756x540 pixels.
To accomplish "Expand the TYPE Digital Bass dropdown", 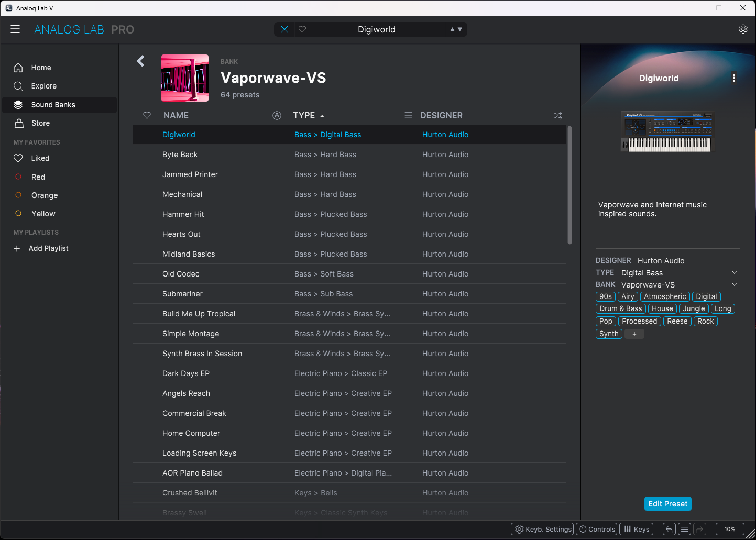I will coord(735,273).
